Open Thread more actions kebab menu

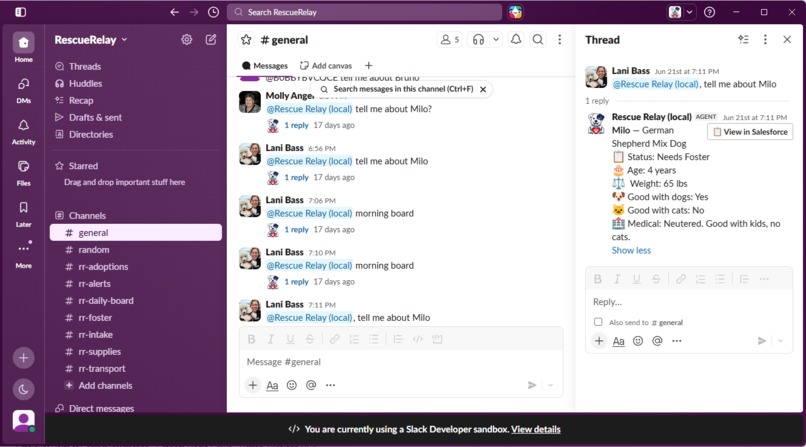(x=765, y=40)
